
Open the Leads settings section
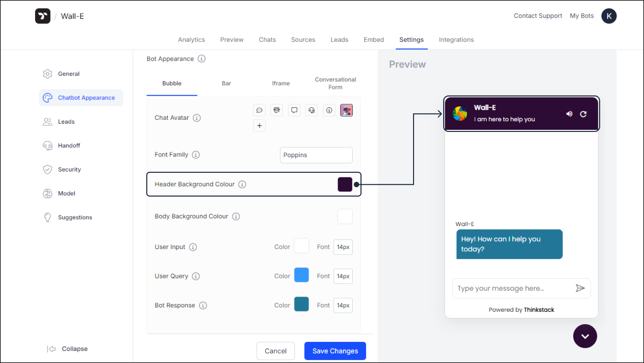[x=66, y=121]
